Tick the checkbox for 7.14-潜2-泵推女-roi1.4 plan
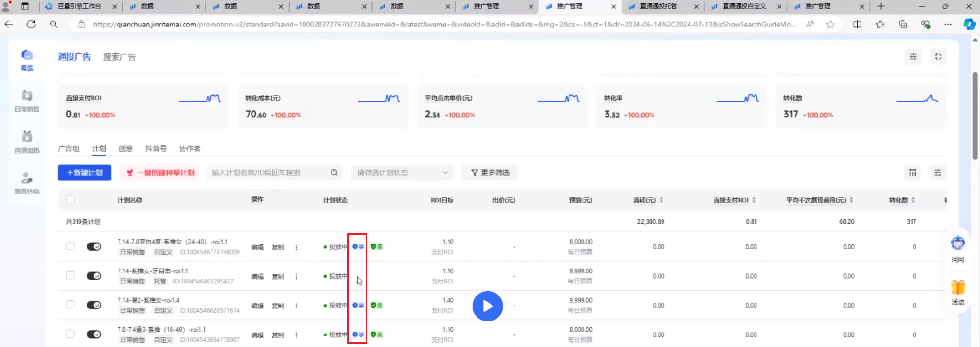Viewport: 980px width, 347px height. click(70, 305)
